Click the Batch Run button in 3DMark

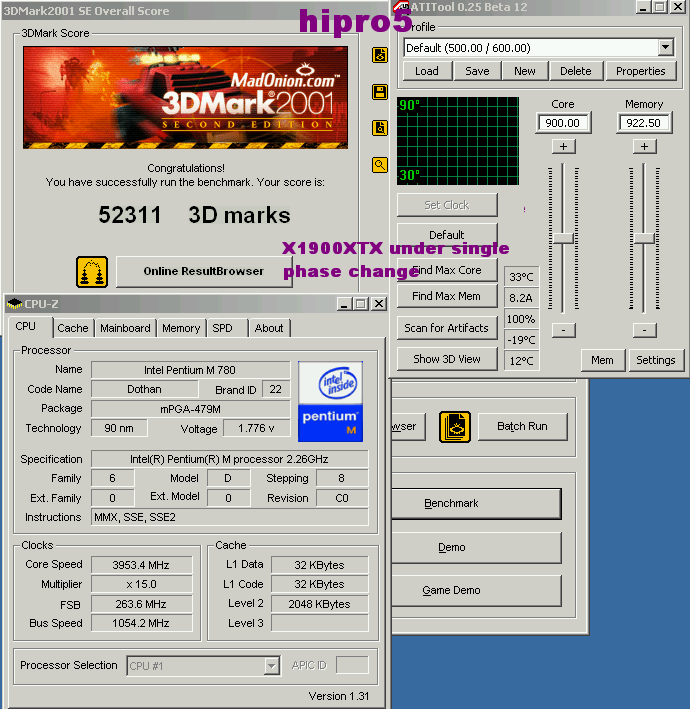[522, 426]
